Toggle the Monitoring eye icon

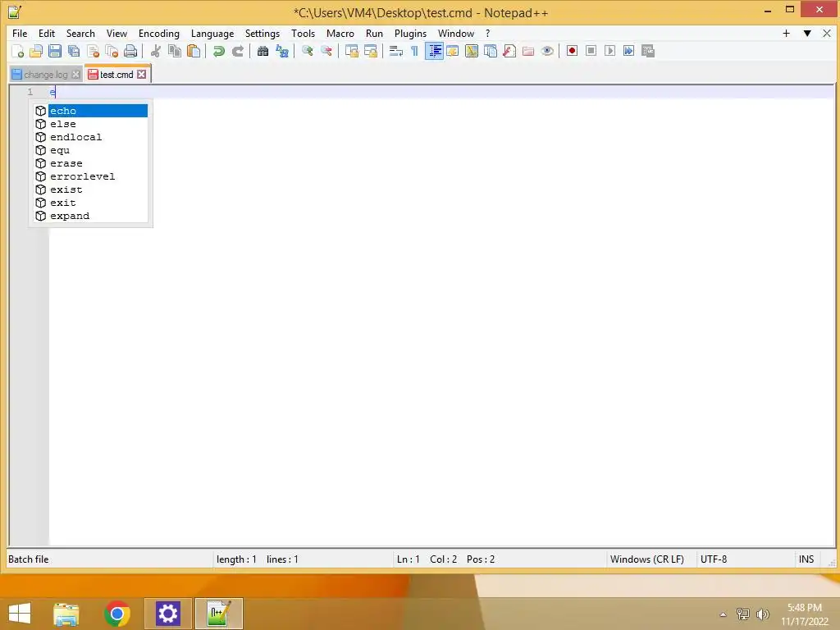[x=547, y=51]
